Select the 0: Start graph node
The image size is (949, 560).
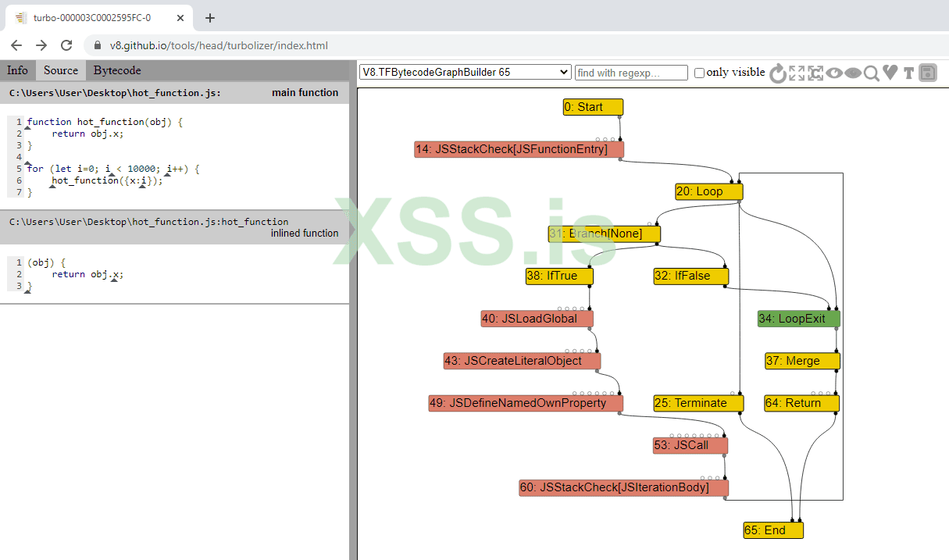593,107
